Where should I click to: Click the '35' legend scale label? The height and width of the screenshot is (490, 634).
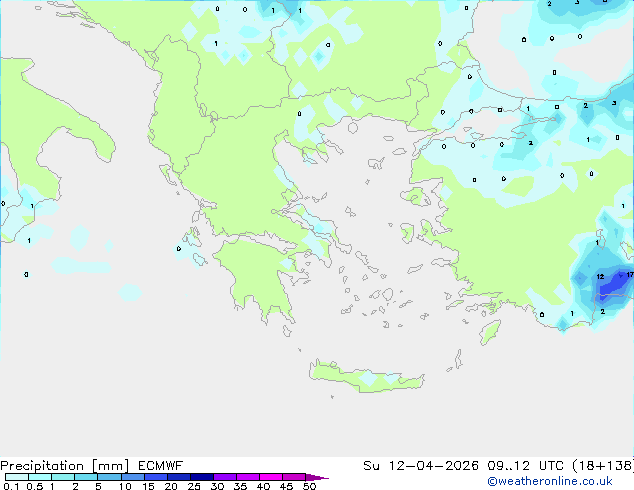[240, 486]
